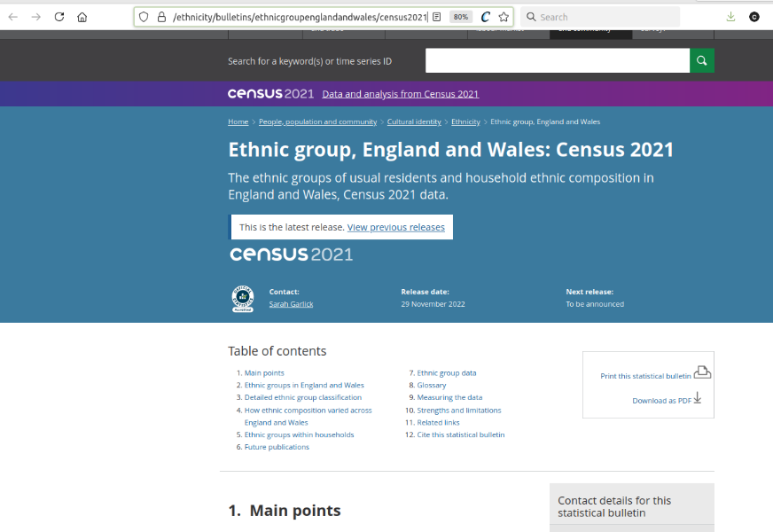Reload the page with the refresh icon

(x=59, y=17)
